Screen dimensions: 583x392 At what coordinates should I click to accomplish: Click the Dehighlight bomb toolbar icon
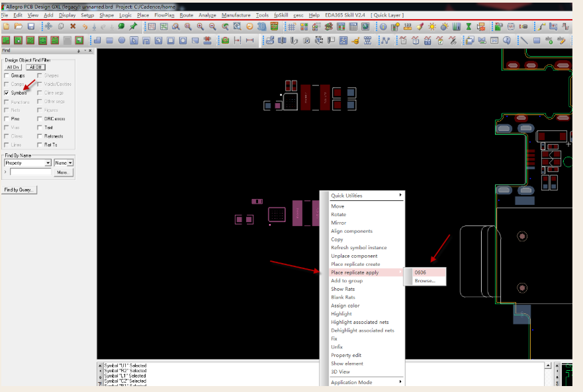pos(444,26)
